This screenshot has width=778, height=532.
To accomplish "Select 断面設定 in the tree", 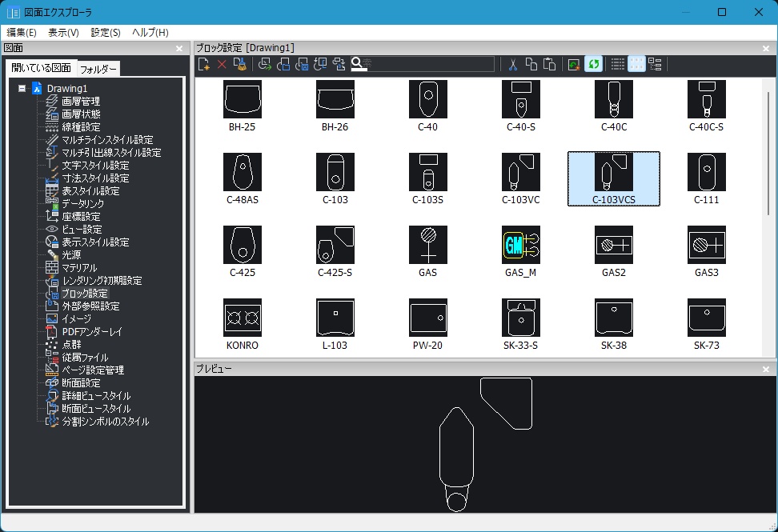I will click(x=80, y=383).
